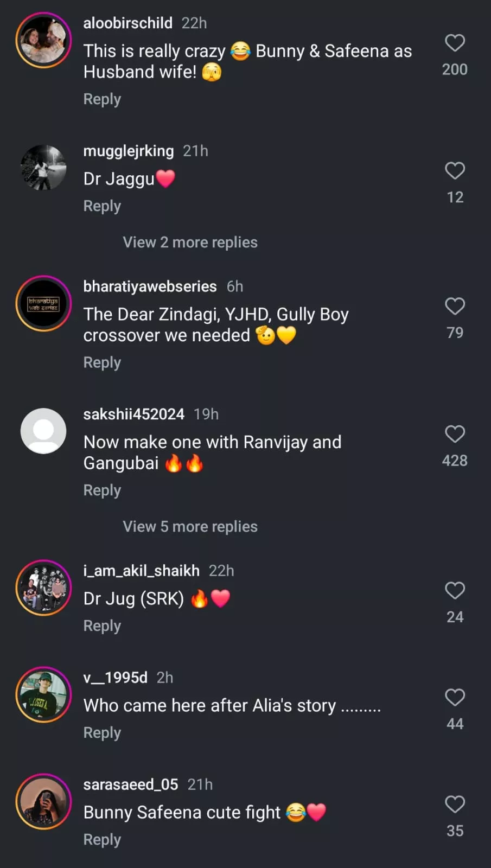Tap the heart on mugglejrking's comment
491x868 pixels.
point(455,171)
